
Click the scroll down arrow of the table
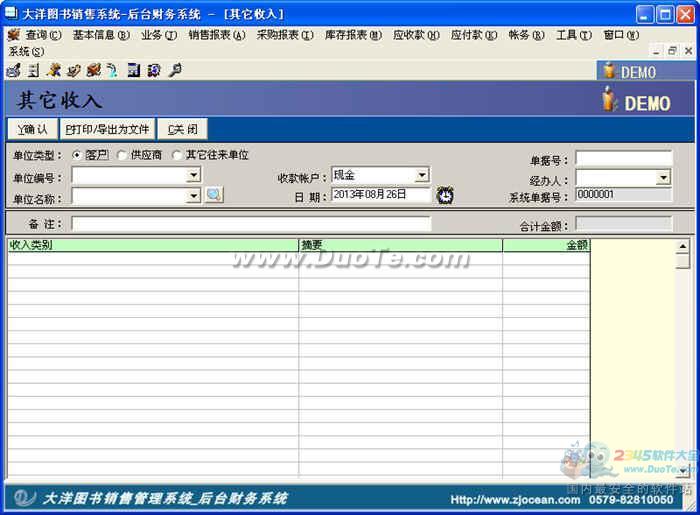683,470
